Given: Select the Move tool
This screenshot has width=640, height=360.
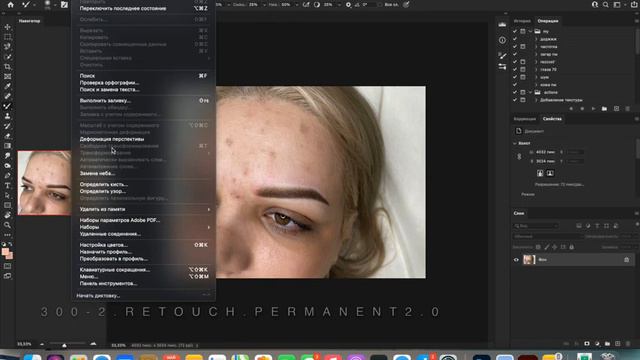Looking at the screenshot, I should (x=7, y=27).
